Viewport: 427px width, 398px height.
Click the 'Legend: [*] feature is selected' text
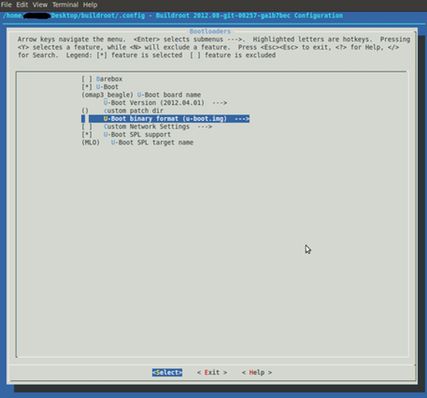[x=124, y=55]
